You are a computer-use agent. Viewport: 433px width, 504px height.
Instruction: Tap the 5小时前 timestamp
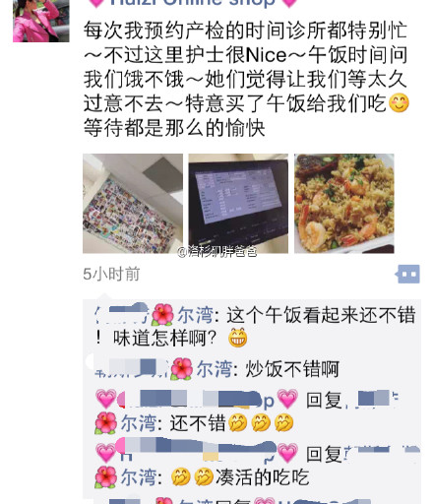111,274
